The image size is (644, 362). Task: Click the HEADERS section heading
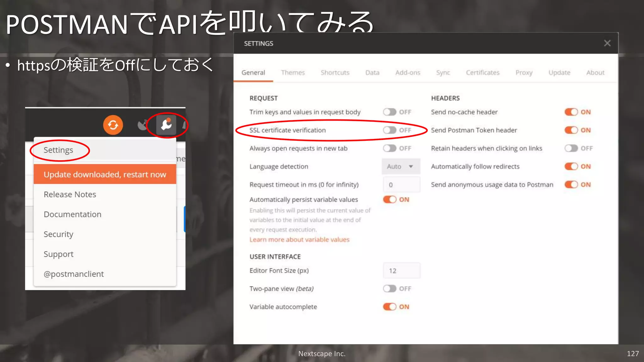tap(445, 98)
